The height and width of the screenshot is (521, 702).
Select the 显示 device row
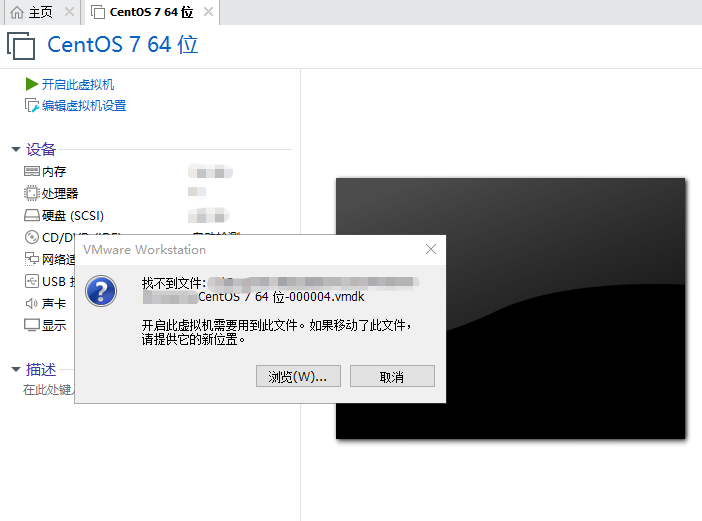click(46, 325)
